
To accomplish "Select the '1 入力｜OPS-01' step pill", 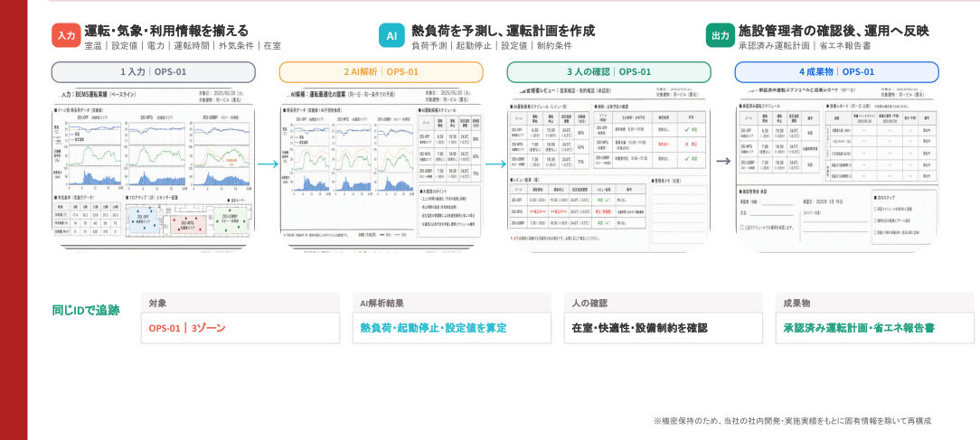I will point(153,72).
